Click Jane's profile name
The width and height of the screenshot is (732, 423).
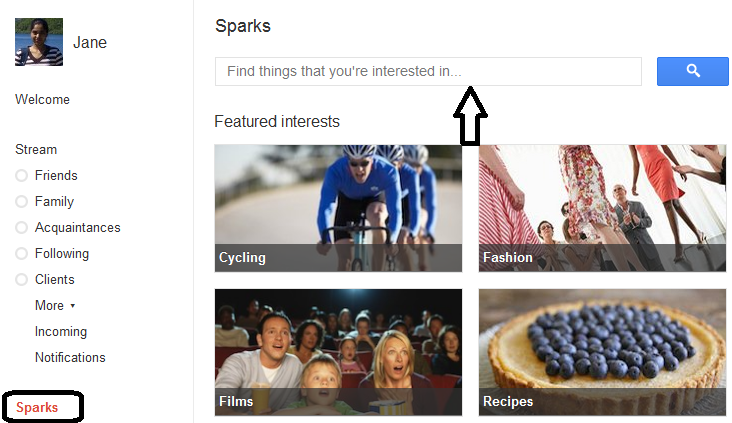tap(90, 43)
